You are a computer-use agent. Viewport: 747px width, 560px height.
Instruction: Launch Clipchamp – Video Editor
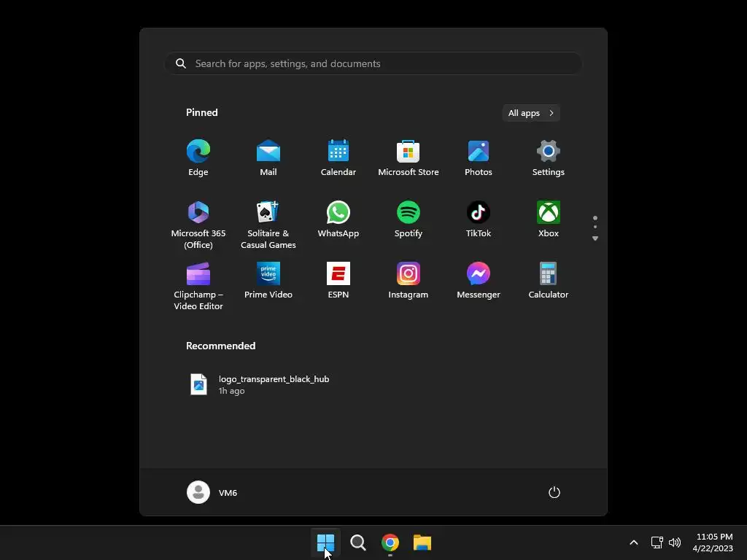pos(198,286)
